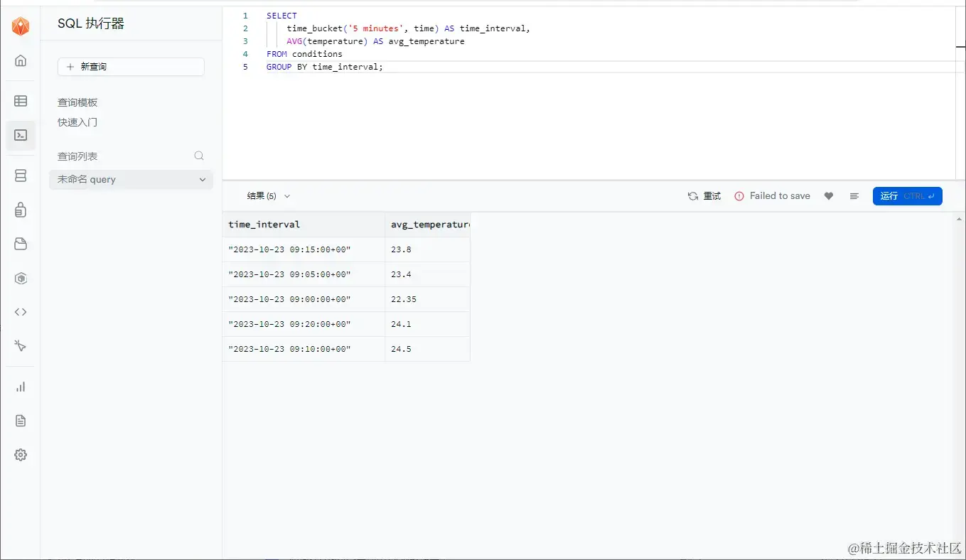The height and width of the screenshot is (560, 966).
Task: Open the Table editor icon
Action: pos(21,101)
